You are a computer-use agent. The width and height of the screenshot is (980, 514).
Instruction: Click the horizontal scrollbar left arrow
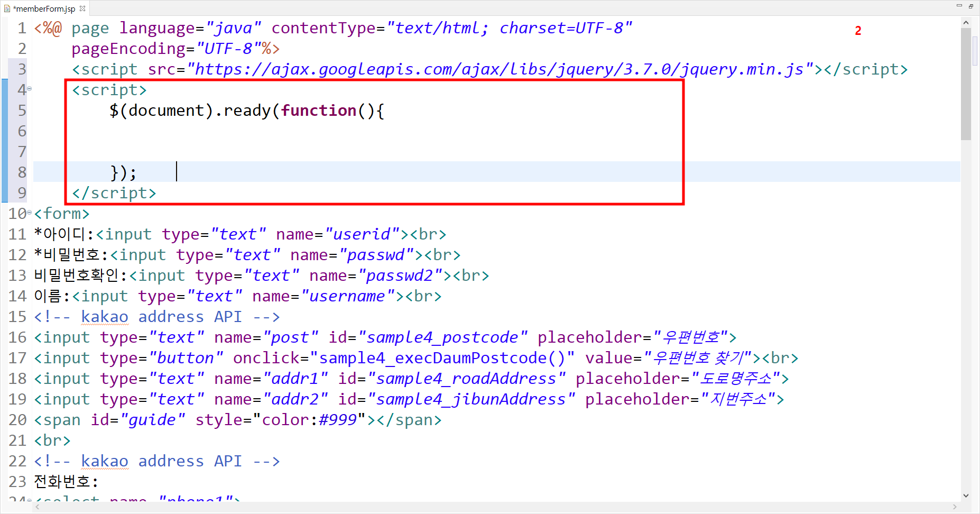tap(37, 507)
